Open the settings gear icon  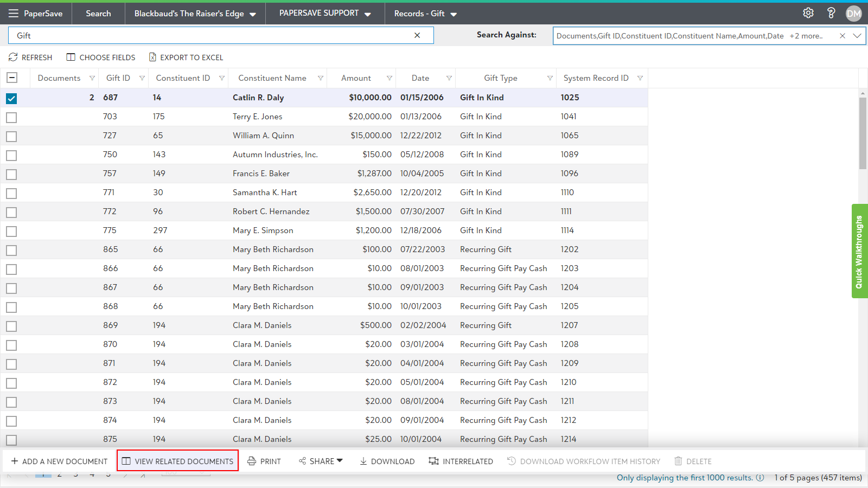coord(808,13)
